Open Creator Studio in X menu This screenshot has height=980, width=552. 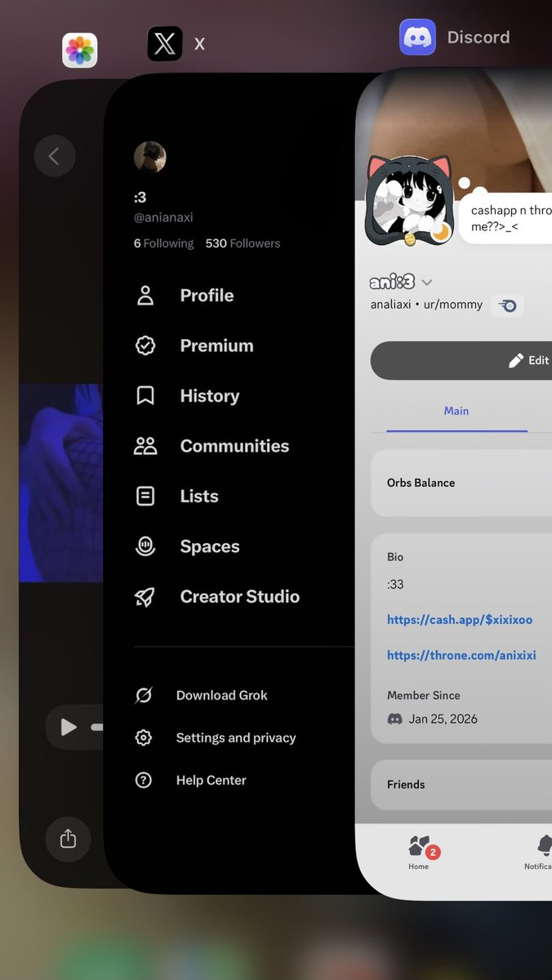click(240, 596)
